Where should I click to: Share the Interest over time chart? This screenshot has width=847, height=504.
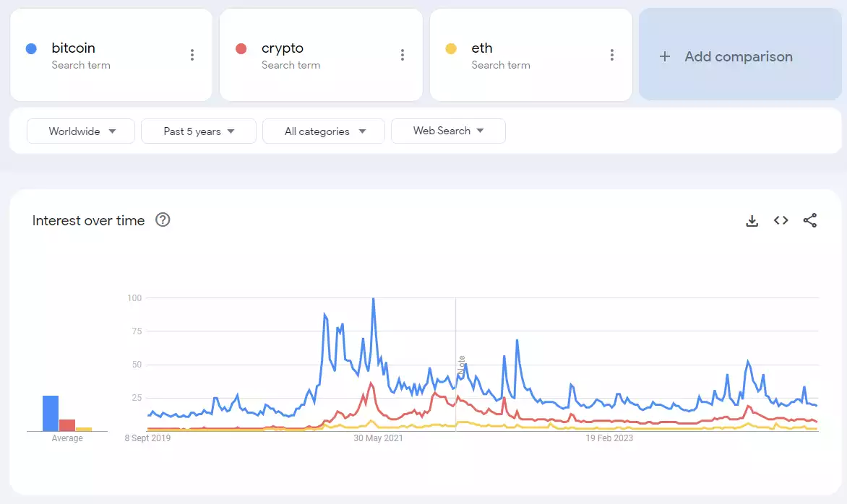tap(810, 220)
